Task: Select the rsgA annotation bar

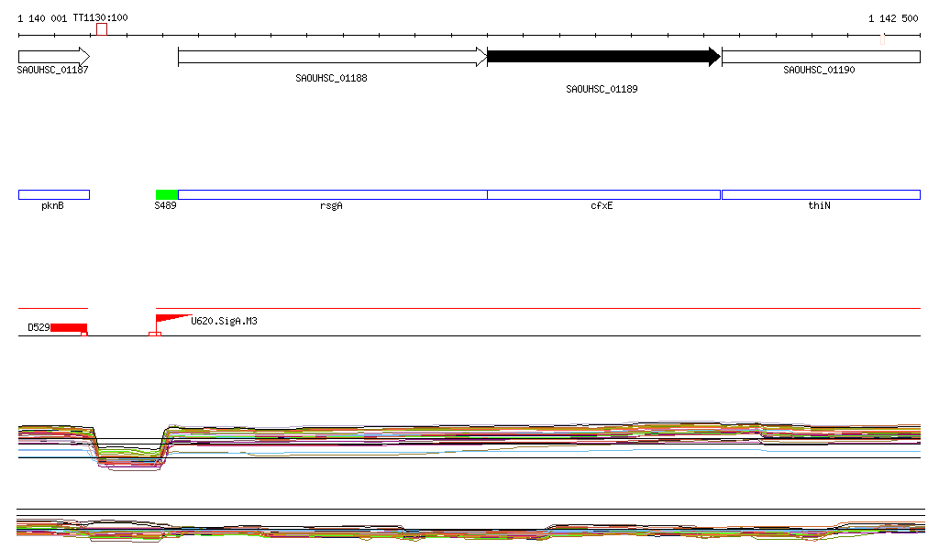Action: tap(332, 194)
